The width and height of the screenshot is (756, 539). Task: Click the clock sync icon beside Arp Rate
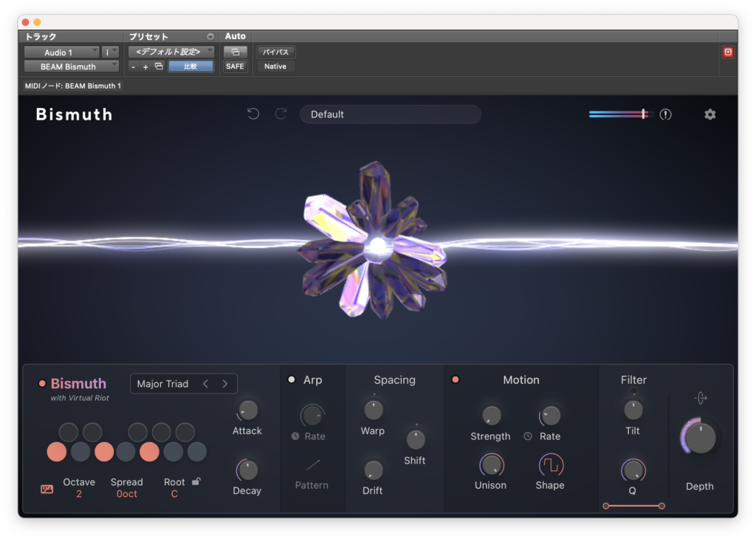295,436
